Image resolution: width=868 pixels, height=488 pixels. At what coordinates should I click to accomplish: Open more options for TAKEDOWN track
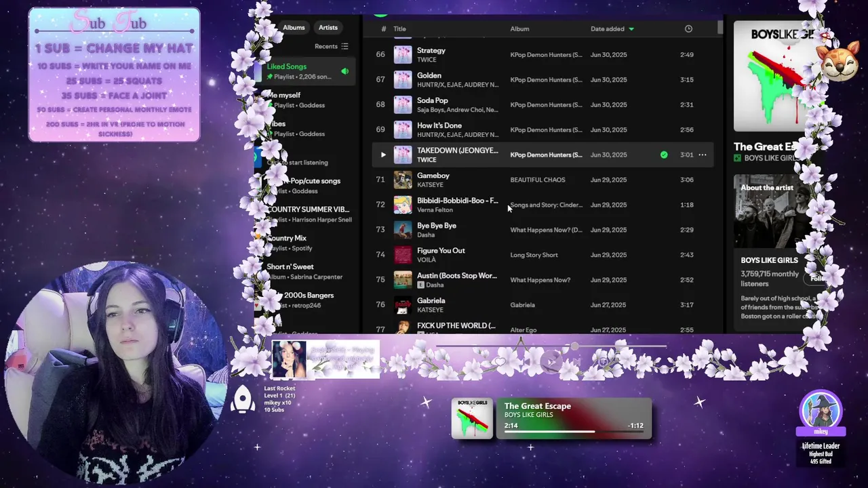pyautogui.click(x=703, y=155)
